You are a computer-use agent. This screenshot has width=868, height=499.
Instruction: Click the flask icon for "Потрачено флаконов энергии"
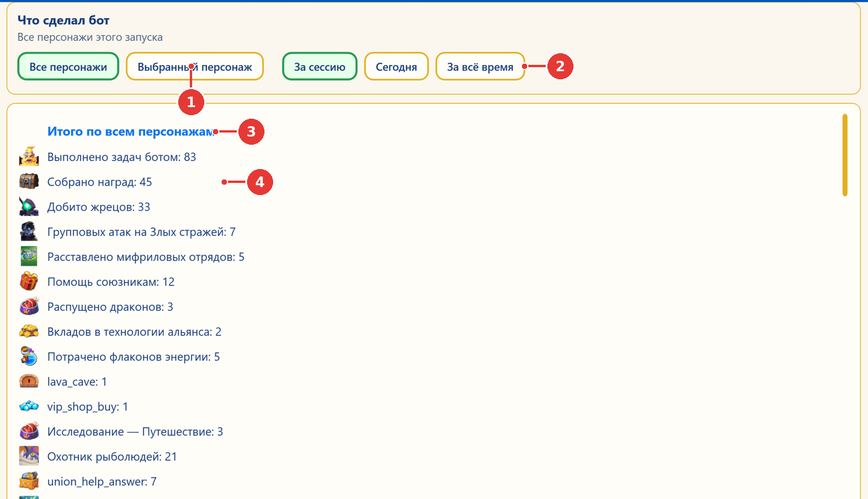coord(29,356)
